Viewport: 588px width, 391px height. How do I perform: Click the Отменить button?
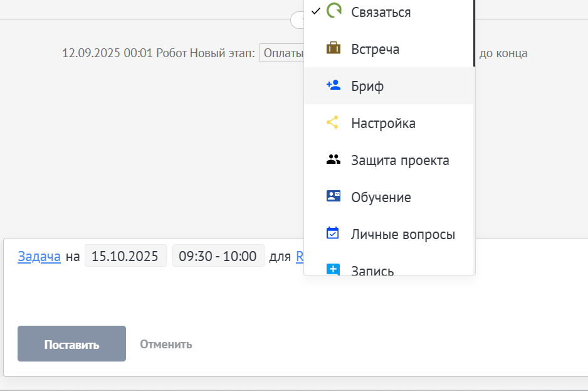pyautogui.click(x=166, y=344)
